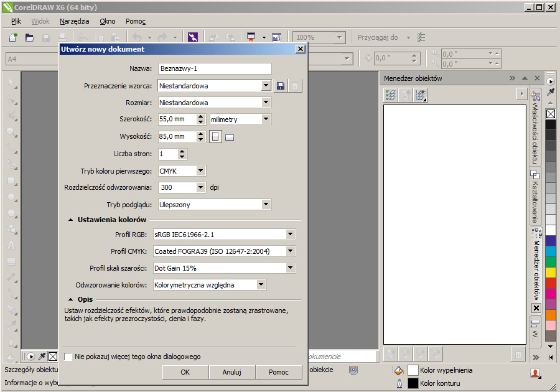This screenshot has height=392, width=560.
Task: Click the Wysokość value field
Action: point(177,136)
